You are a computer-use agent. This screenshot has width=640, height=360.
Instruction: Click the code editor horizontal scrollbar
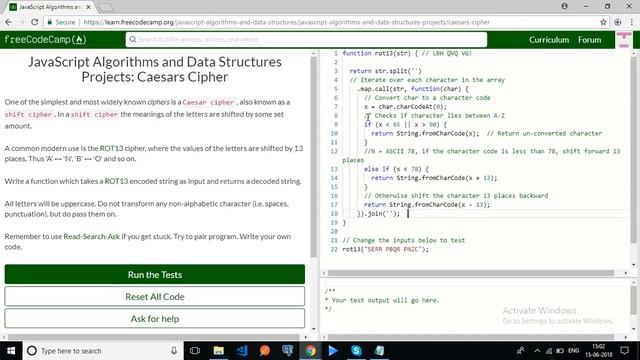(x=471, y=273)
